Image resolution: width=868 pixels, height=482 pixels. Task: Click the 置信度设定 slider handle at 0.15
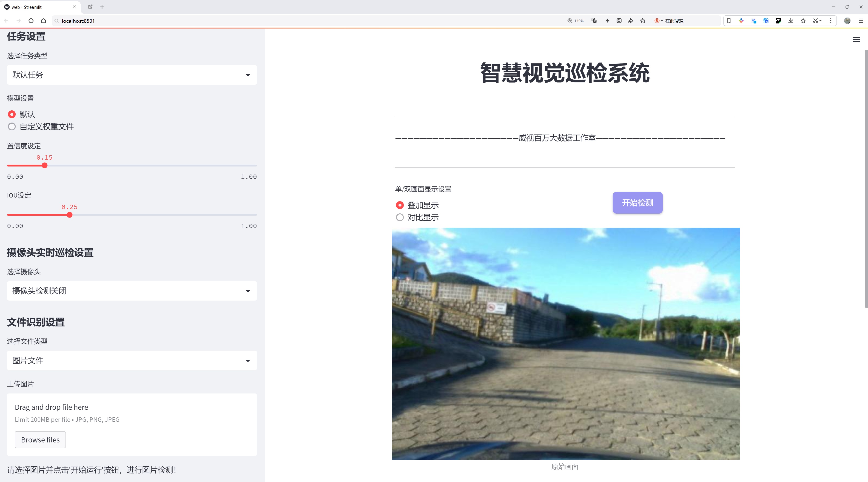click(45, 166)
